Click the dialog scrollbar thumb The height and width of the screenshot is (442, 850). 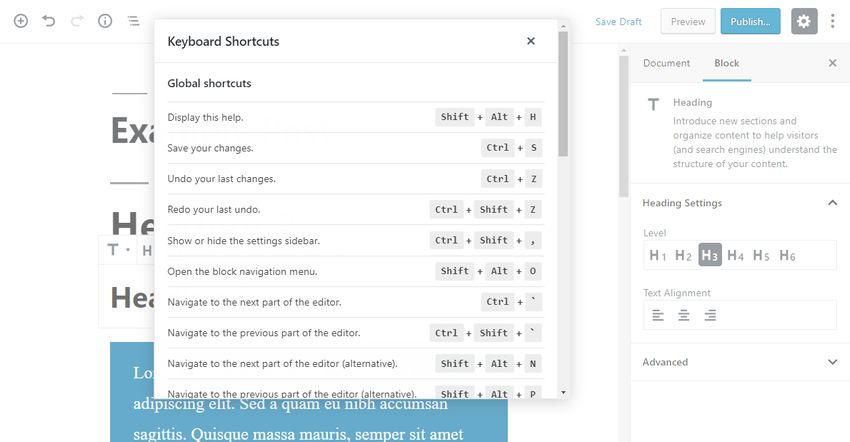point(563,94)
